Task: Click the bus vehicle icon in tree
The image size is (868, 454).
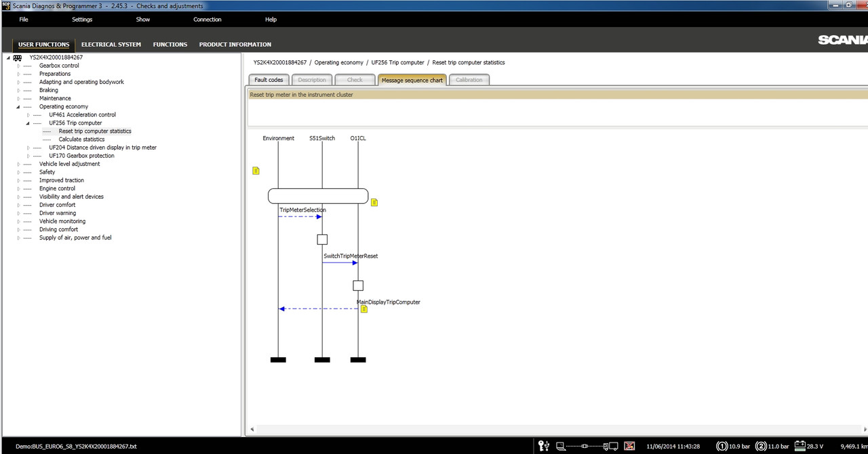Action: (x=18, y=58)
